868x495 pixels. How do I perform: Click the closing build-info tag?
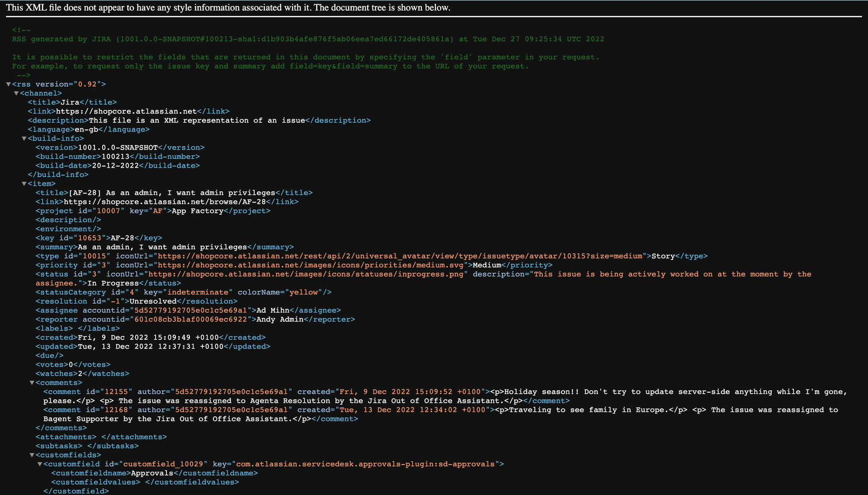pyautogui.click(x=58, y=174)
